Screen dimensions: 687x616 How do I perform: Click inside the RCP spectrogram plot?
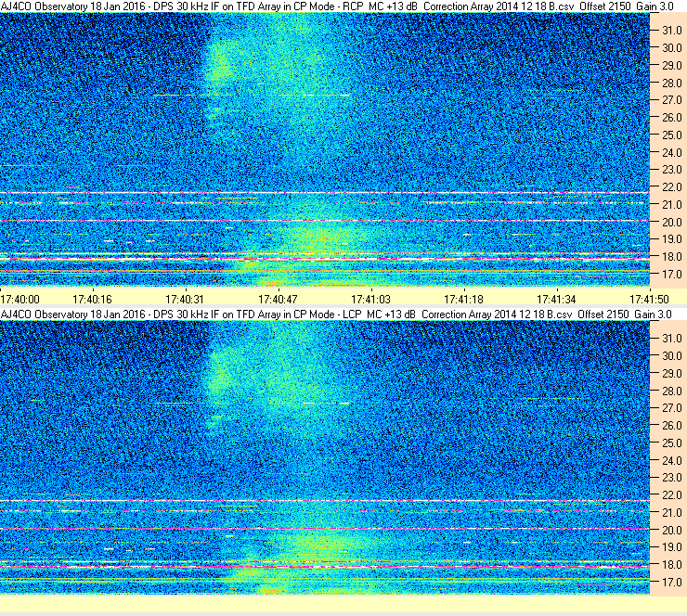pyautogui.click(x=325, y=149)
